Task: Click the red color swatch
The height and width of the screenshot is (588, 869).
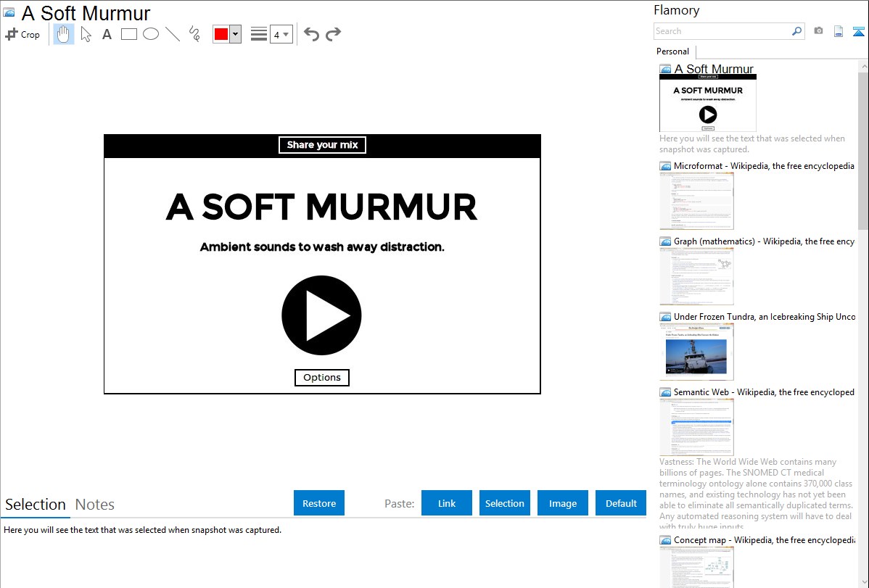Action: [221, 34]
